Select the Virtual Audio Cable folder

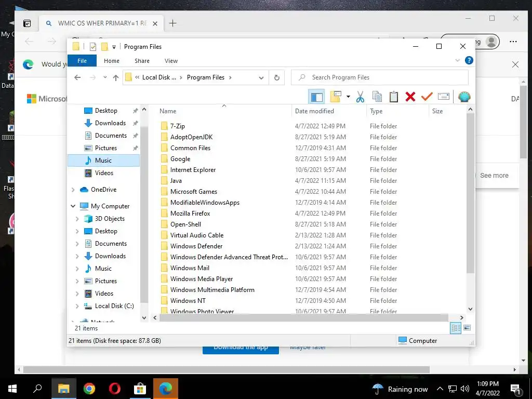click(197, 235)
